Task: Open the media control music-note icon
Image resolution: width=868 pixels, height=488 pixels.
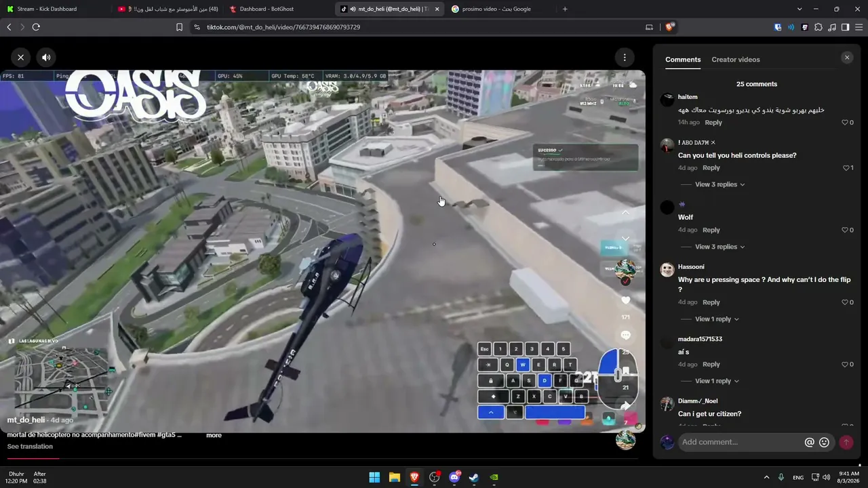Action: (832, 27)
